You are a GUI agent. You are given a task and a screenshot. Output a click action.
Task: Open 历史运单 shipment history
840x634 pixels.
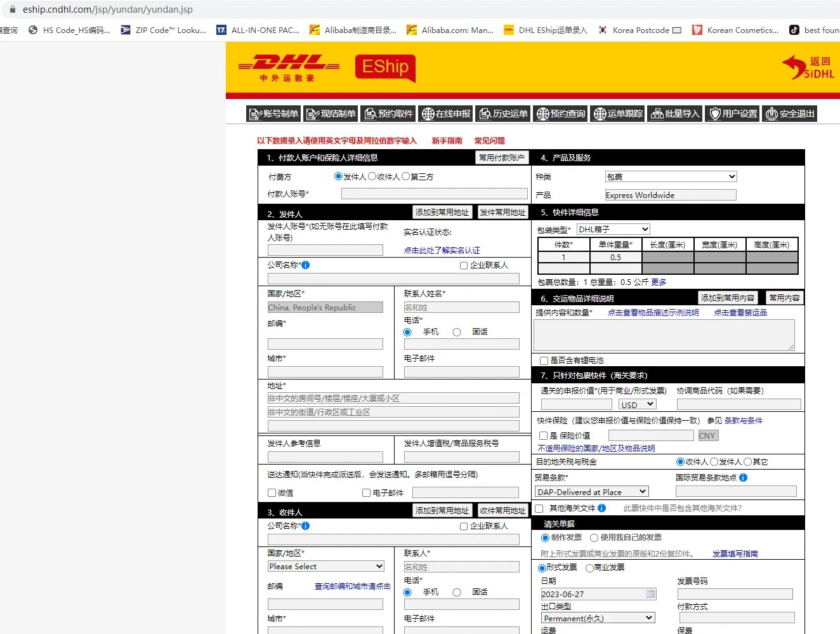[503, 114]
